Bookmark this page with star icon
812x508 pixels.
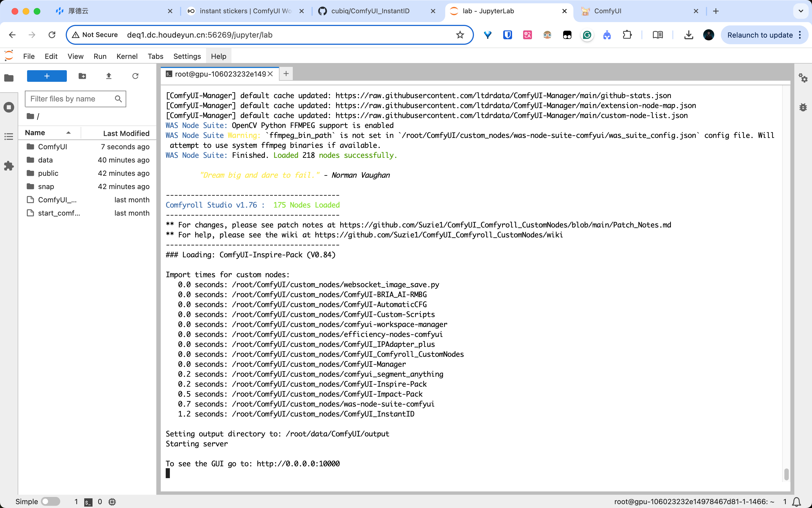pyautogui.click(x=460, y=35)
